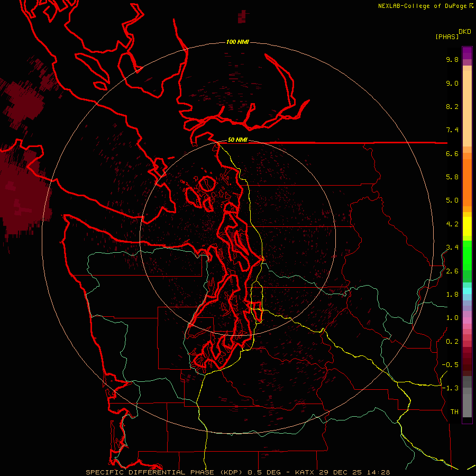The image size is (476, 476).
Task: Click the 5.0 value on the color scale
Action: 452,200
